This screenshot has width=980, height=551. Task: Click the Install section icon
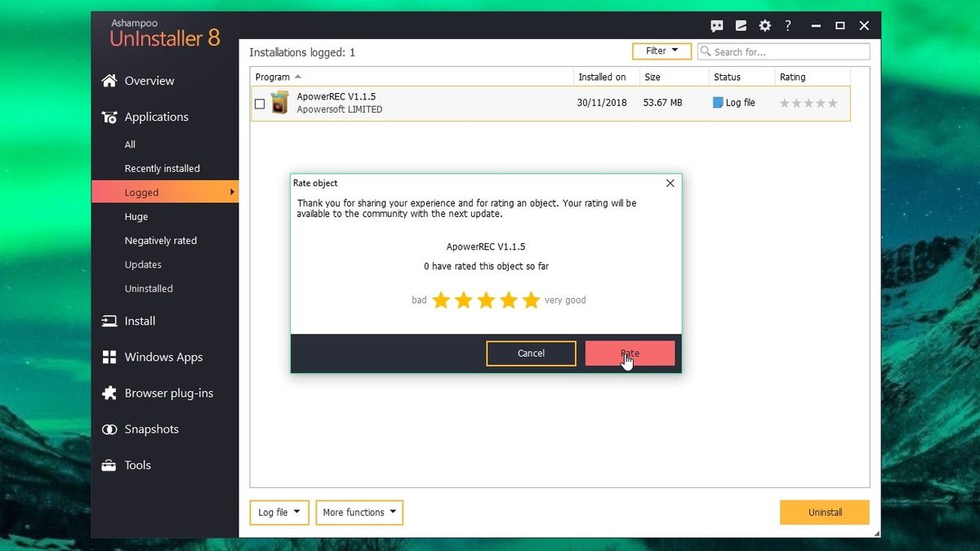(x=109, y=321)
